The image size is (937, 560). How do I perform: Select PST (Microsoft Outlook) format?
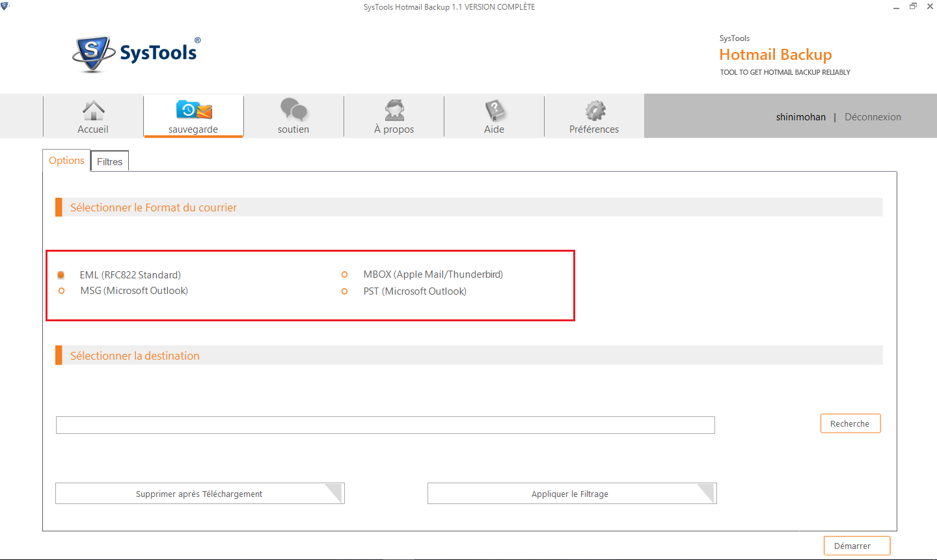click(344, 291)
